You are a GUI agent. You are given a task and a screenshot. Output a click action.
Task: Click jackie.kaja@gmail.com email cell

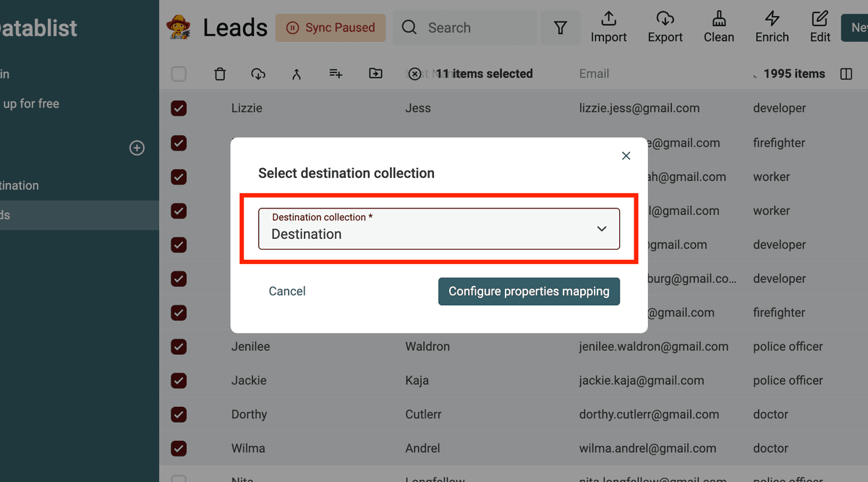pos(642,380)
